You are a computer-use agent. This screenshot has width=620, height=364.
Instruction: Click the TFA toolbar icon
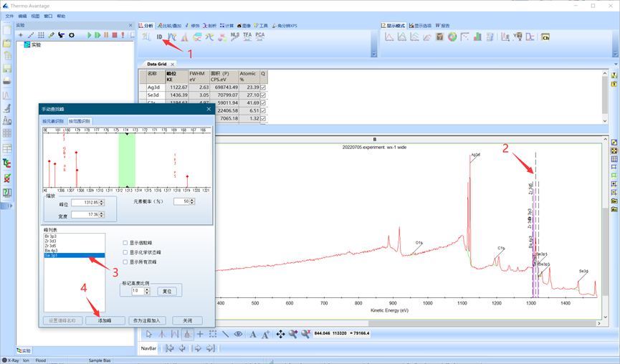[x=247, y=36]
